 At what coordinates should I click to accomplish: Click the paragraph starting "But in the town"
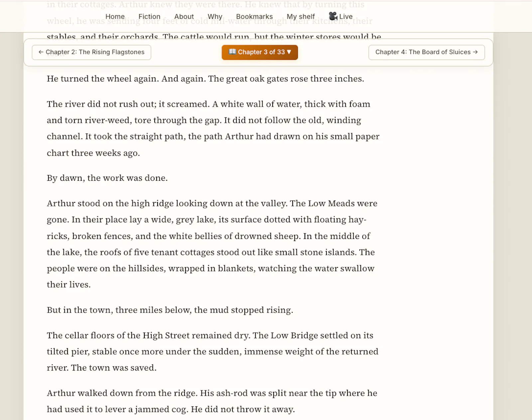[170, 310]
